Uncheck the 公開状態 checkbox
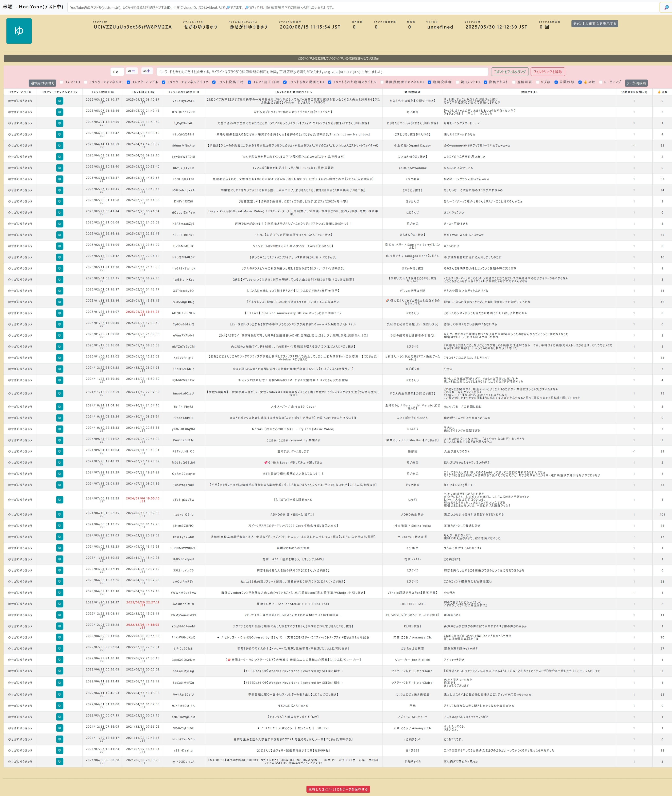Screen dimensions: 672x796 click(556, 82)
